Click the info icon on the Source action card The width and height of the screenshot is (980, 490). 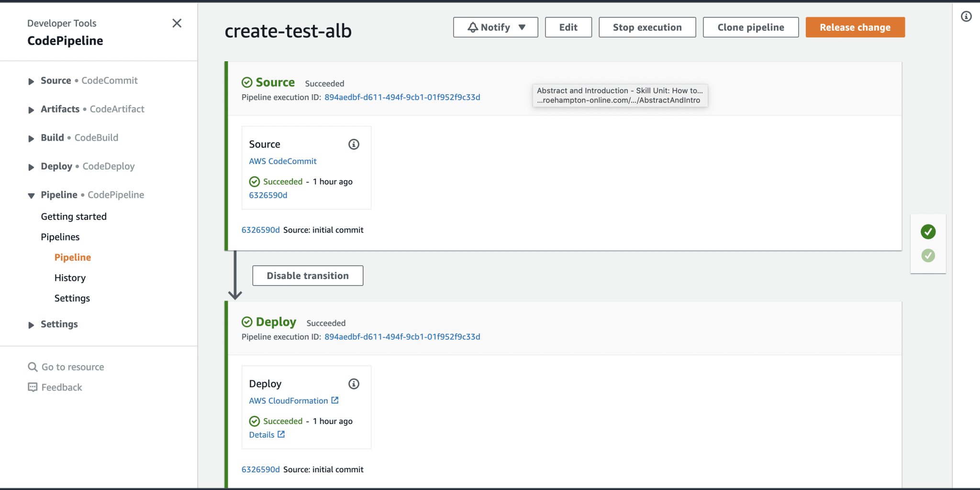point(354,144)
